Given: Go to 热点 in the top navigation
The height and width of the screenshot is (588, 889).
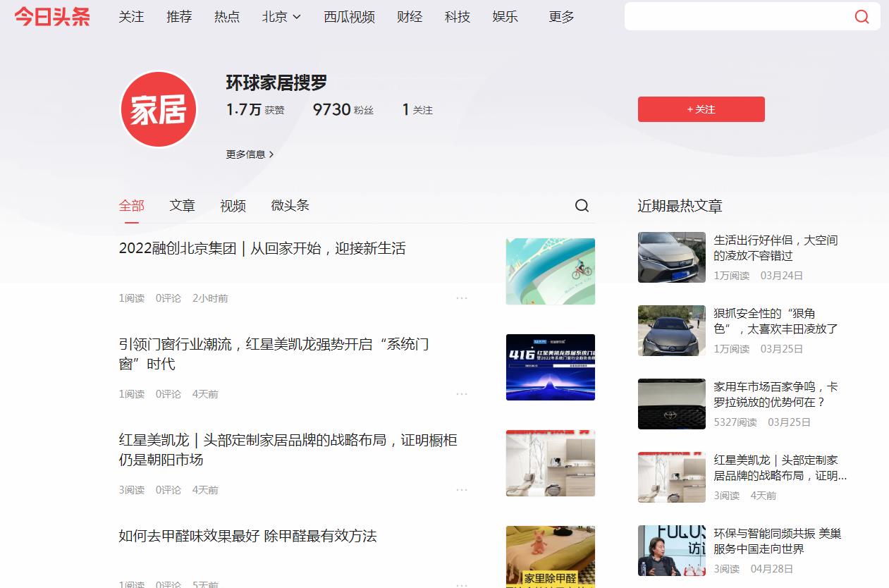Looking at the screenshot, I should click(227, 16).
